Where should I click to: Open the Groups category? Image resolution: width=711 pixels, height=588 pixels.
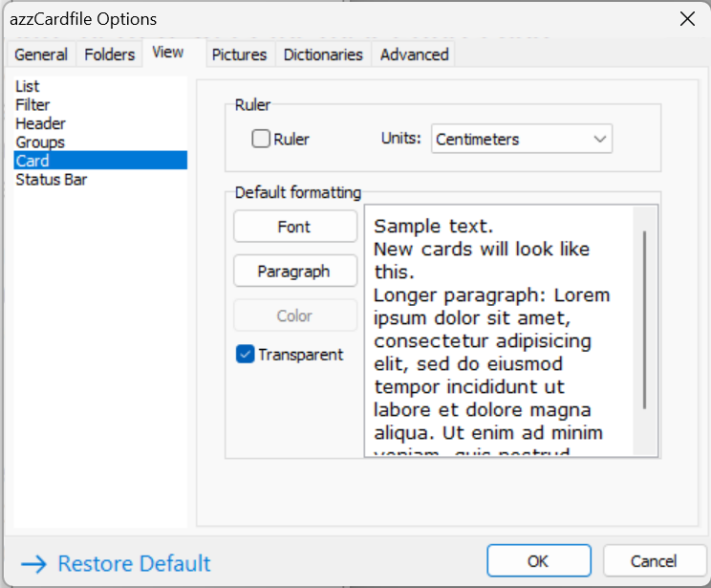pyautogui.click(x=100, y=142)
